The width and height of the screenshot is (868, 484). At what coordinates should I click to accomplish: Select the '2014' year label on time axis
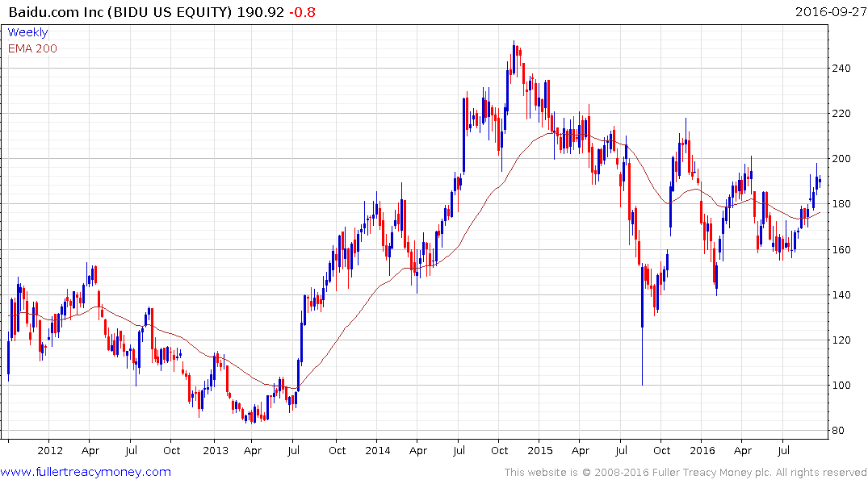[x=378, y=450]
